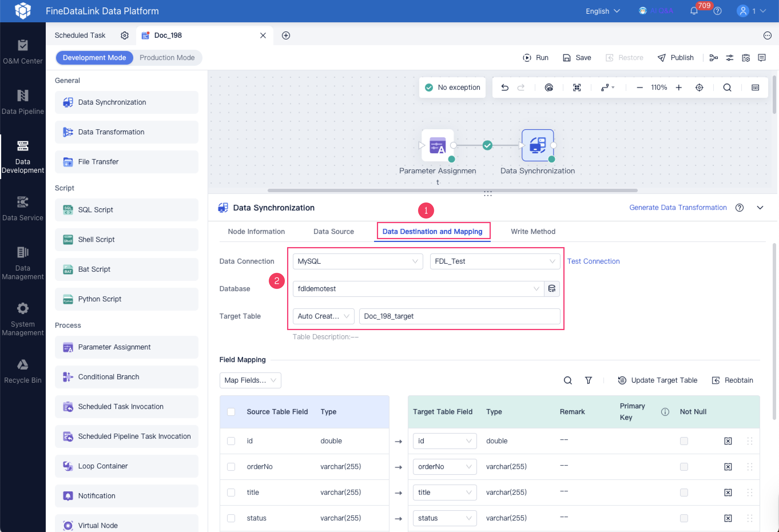The height and width of the screenshot is (532, 779).
Task: Tick the select-all Source Table Field checkbox
Action: coord(231,412)
